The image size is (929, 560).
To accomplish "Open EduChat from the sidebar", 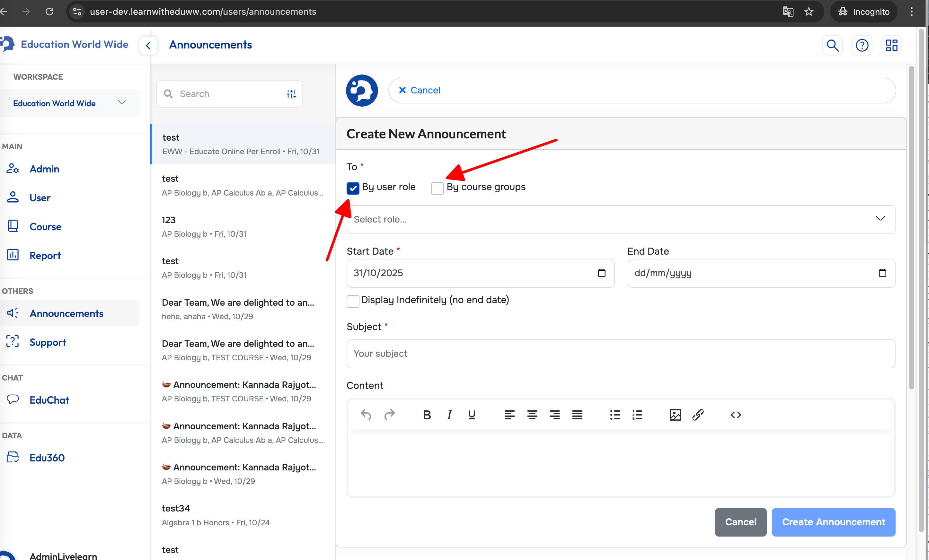I will tap(49, 400).
